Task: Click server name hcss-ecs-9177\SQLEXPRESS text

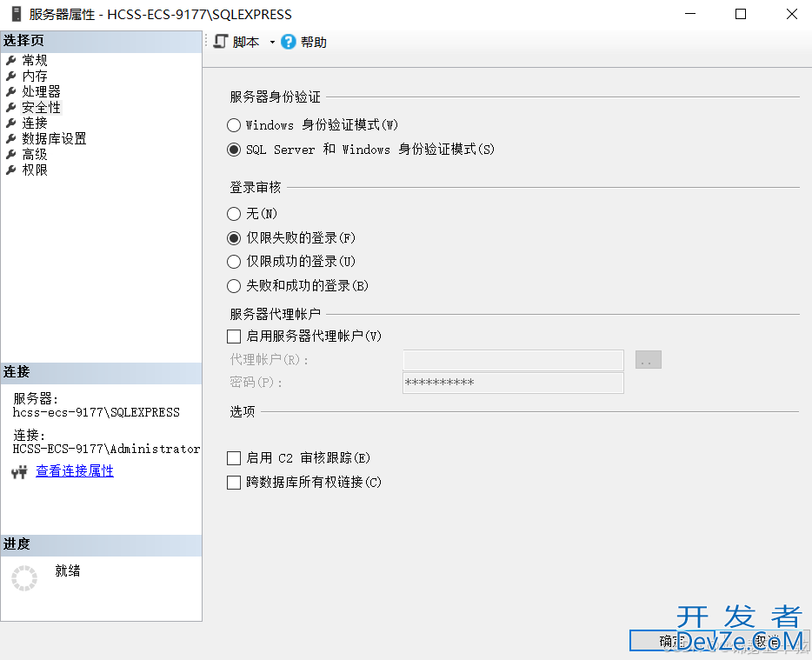Action: 97,412
